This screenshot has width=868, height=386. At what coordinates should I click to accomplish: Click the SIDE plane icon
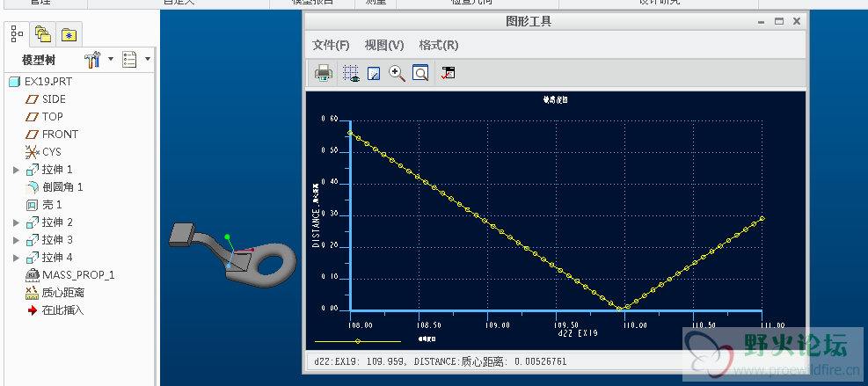pyautogui.click(x=33, y=99)
